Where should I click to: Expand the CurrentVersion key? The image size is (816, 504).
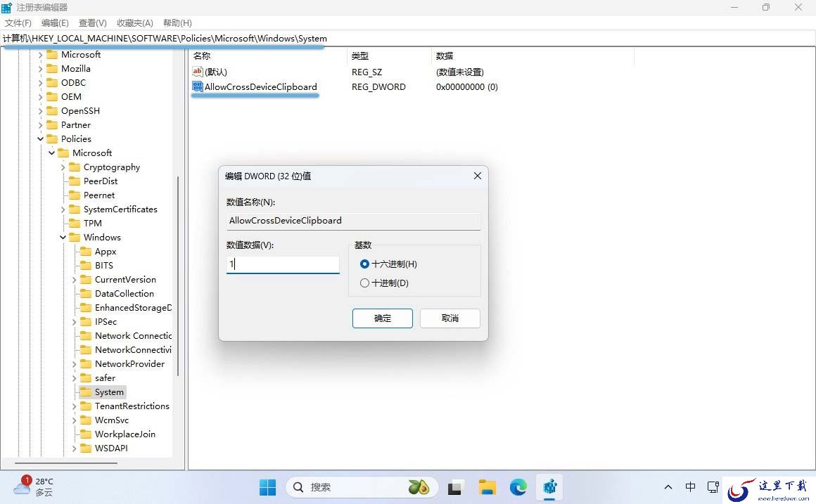pos(75,280)
